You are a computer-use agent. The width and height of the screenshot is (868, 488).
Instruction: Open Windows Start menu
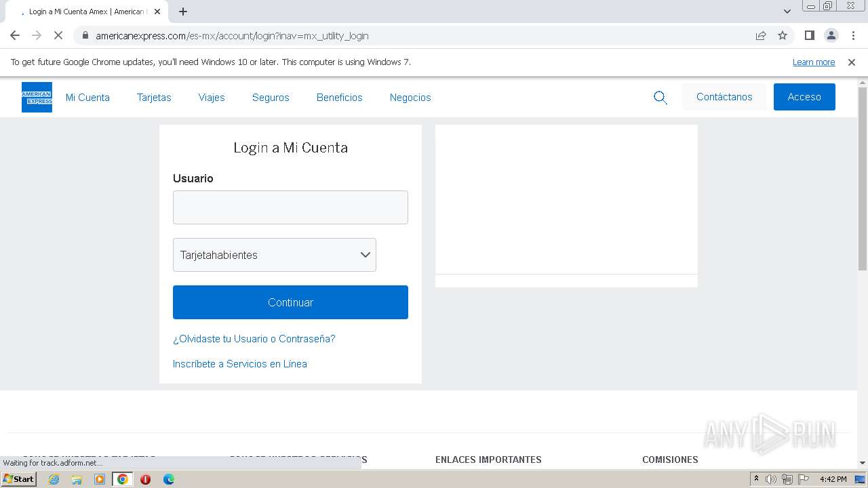coord(18,479)
